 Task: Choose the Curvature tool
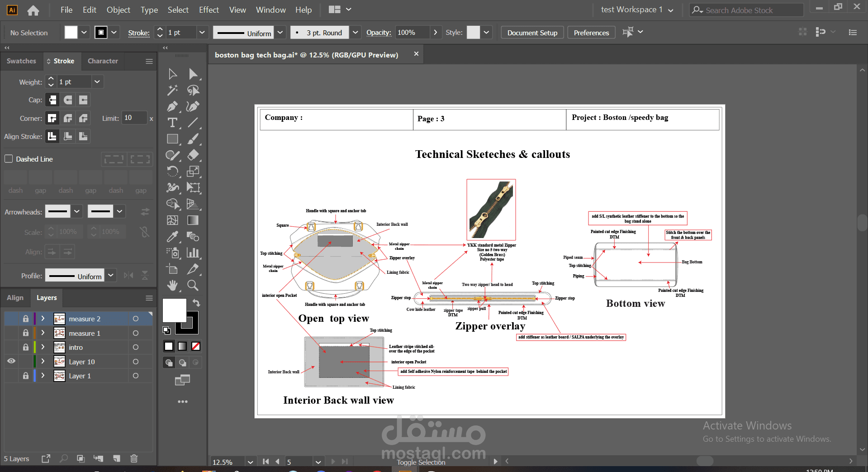click(193, 106)
